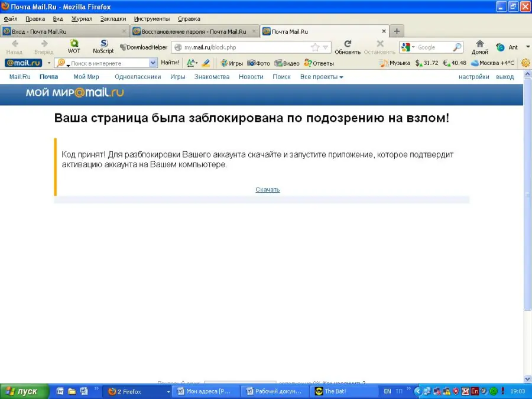The height and width of the screenshot is (399, 532).
Task: Open the Закладки menu
Action: click(113, 19)
